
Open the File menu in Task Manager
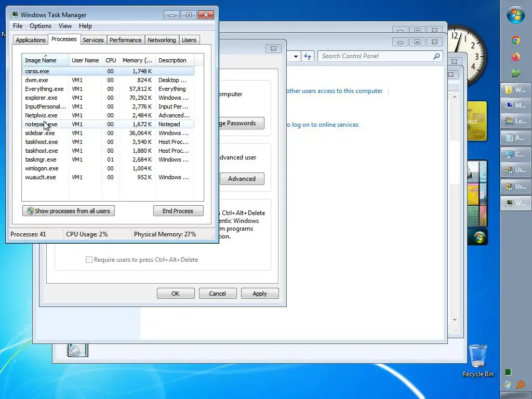click(18, 26)
